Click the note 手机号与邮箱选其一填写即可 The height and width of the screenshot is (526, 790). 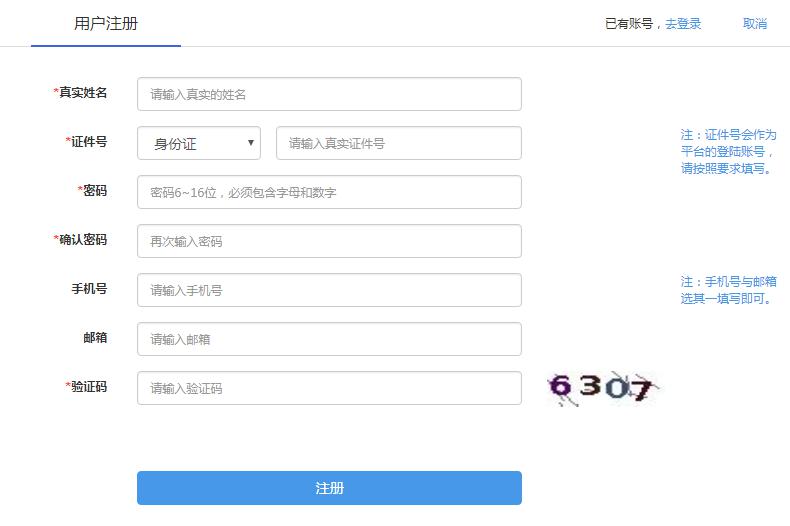[728, 290]
